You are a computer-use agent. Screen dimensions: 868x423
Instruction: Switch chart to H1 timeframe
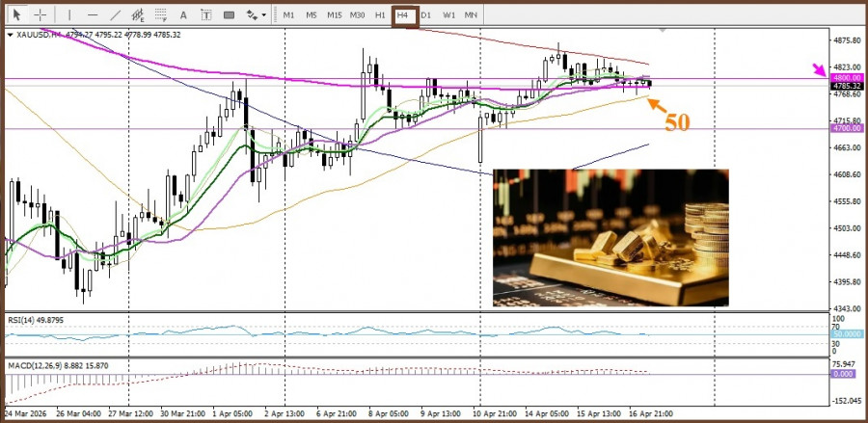coord(380,14)
